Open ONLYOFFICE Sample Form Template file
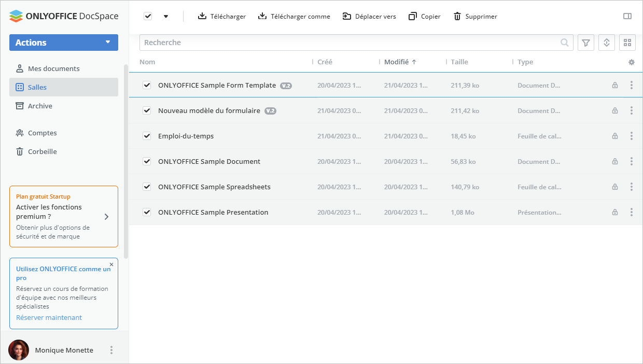 coord(217,85)
